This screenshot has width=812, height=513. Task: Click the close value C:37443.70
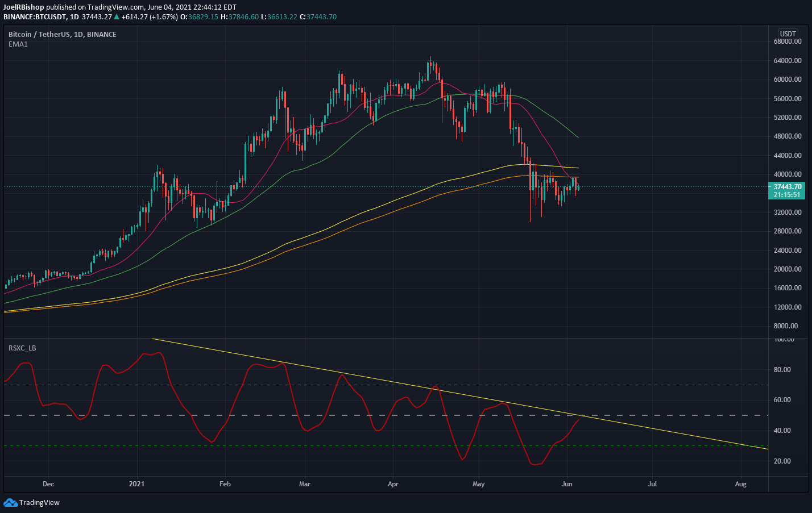318,17
